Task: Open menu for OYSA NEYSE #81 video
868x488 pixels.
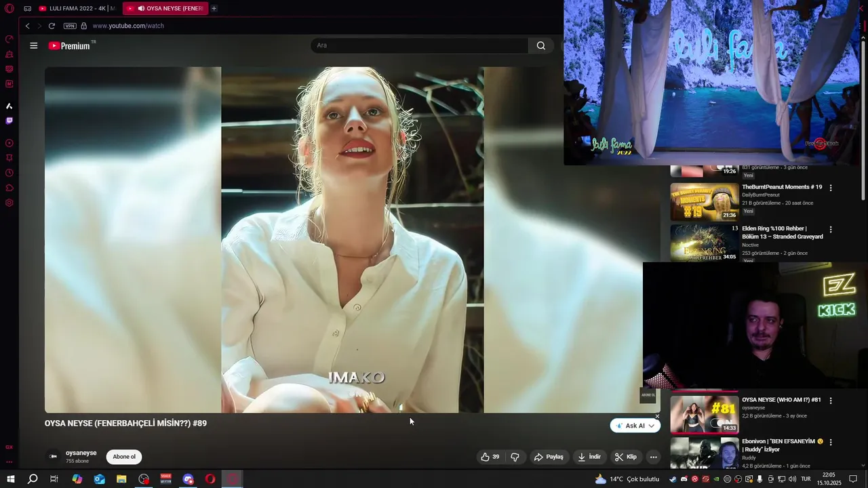Action: [x=831, y=401]
